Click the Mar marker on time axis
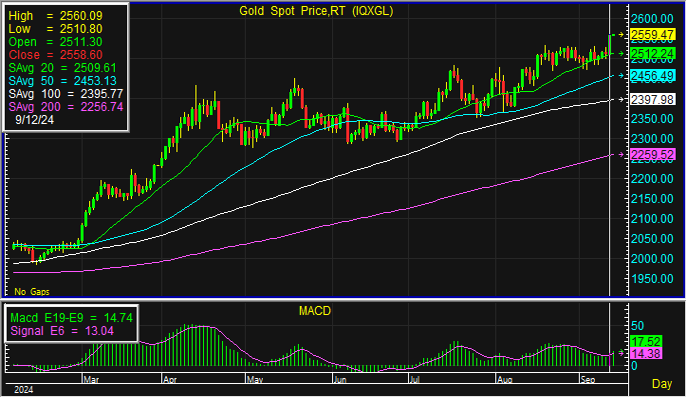 [91, 380]
